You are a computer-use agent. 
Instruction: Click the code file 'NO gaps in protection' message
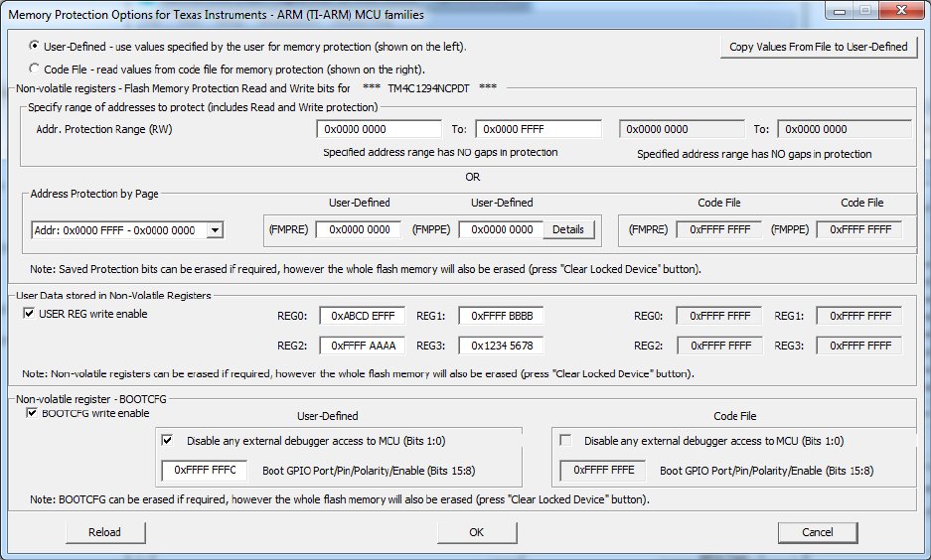(x=754, y=154)
